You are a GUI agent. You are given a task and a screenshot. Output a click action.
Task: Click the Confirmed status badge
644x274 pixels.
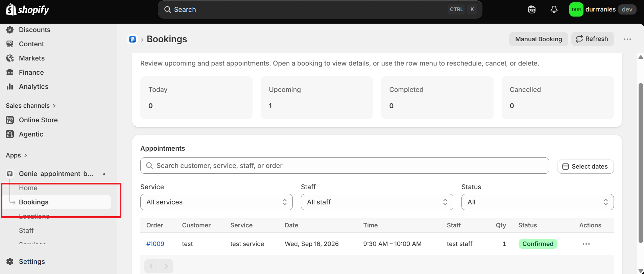538,244
